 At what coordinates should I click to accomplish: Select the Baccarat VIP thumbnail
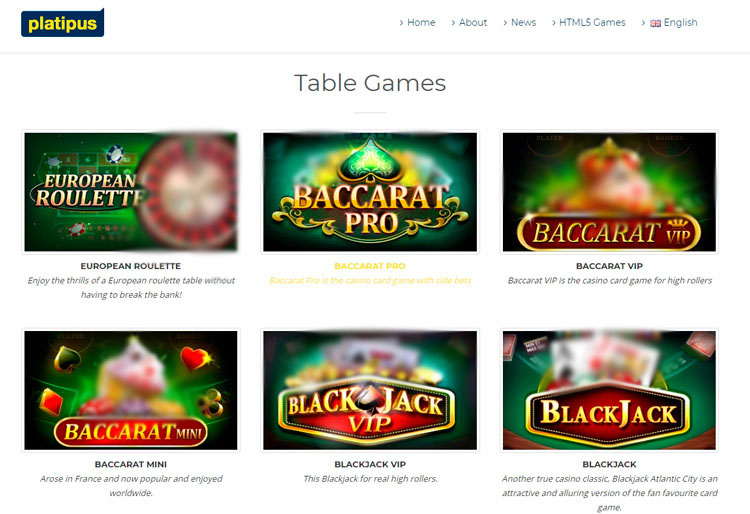pos(609,192)
